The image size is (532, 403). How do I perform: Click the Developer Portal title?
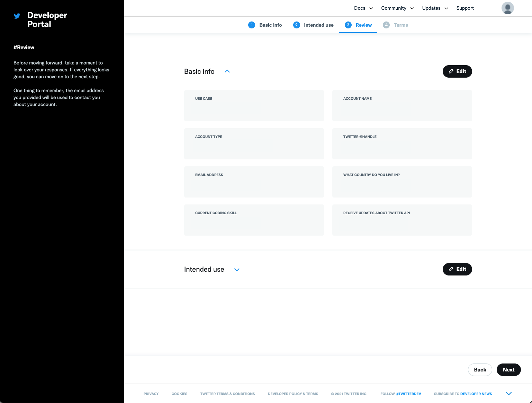pos(47,20)
